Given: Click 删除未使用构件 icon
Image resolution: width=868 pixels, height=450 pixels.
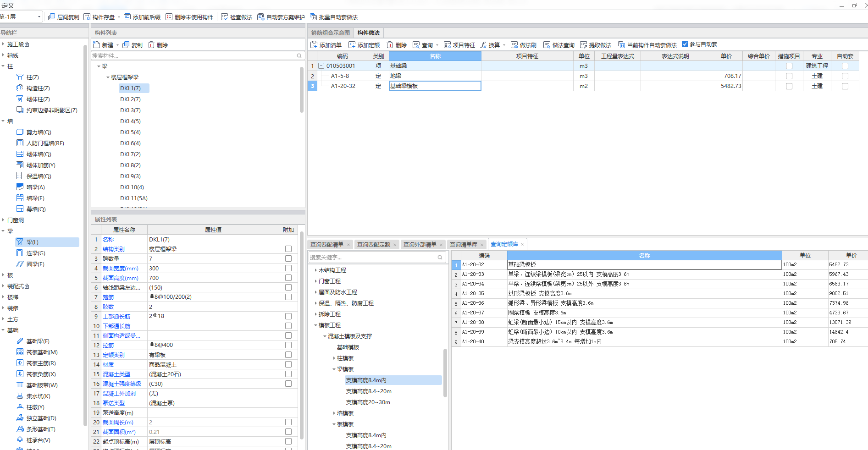Looking at the screenshot, I should [169, 17].
